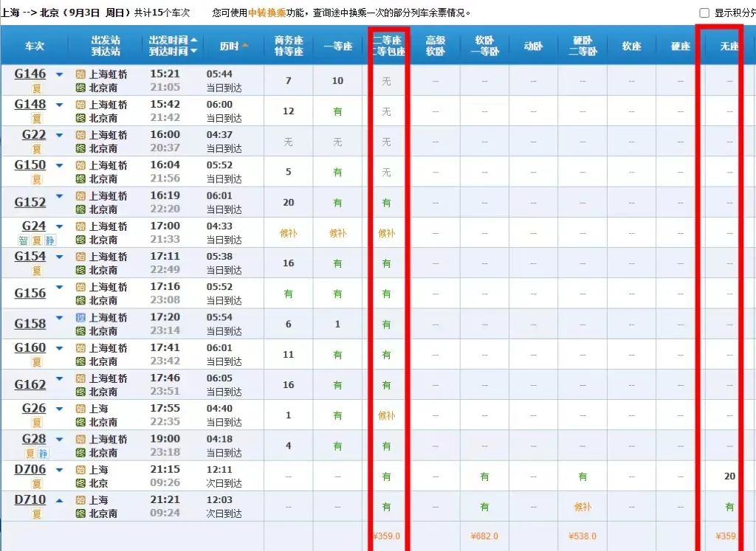Expand stop list arrow for G24
The image size is (756, 551).
click(x=59, y=226)
